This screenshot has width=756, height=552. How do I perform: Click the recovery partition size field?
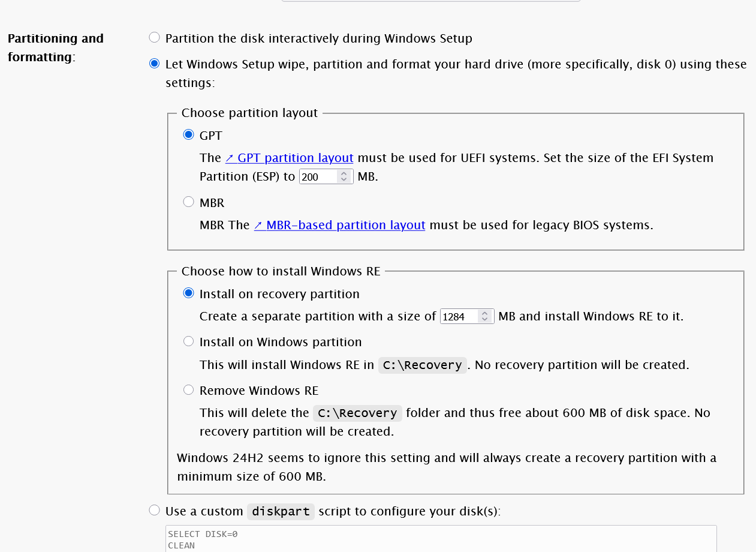[x=459, y=317]
